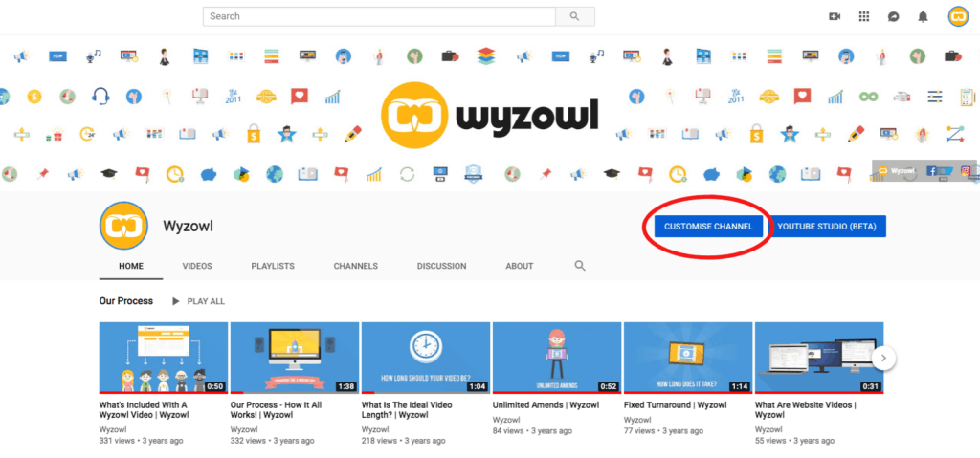The height and width of the screenshot is (458, 980).
Task: Open thumbnail of What Is The Ideal Video Length
Action: coord(426,358)
